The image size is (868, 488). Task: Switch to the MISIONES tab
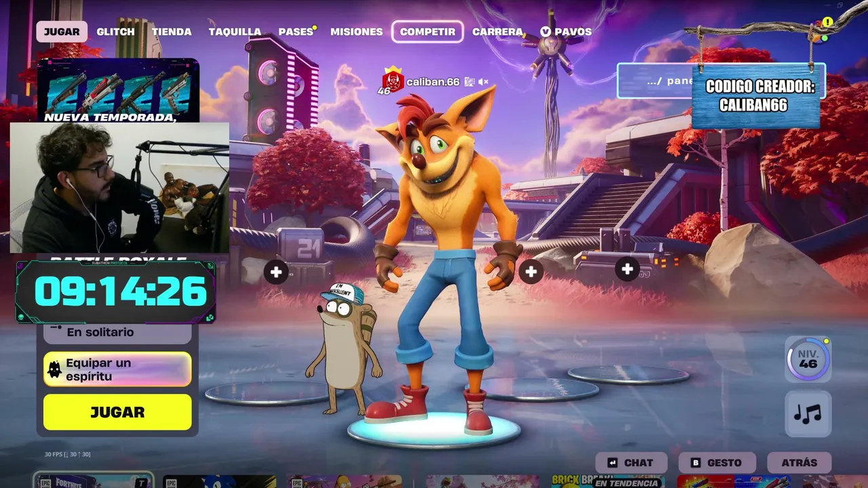(x=357, y=32)
